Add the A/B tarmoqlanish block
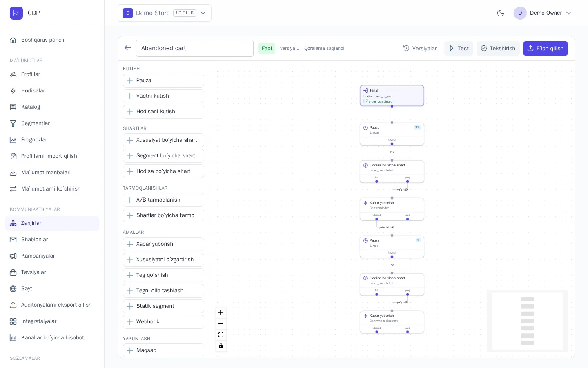 (163, 200)
